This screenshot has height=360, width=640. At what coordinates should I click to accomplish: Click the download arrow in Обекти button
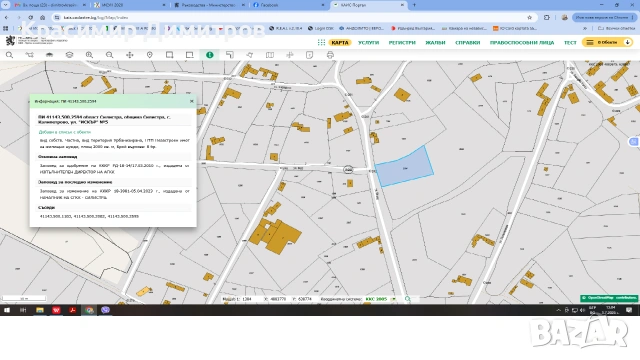pos(628,42)
